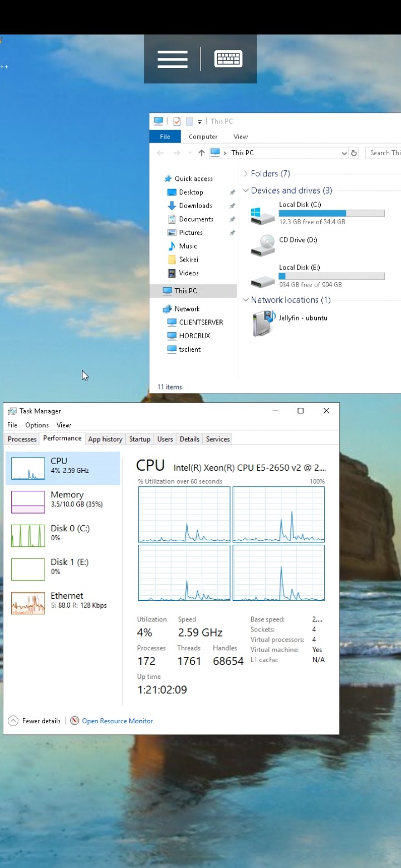Select the Memory performance item
Image resolution: width=401 pixels, height=868 pixels.
tap(63, 502)
